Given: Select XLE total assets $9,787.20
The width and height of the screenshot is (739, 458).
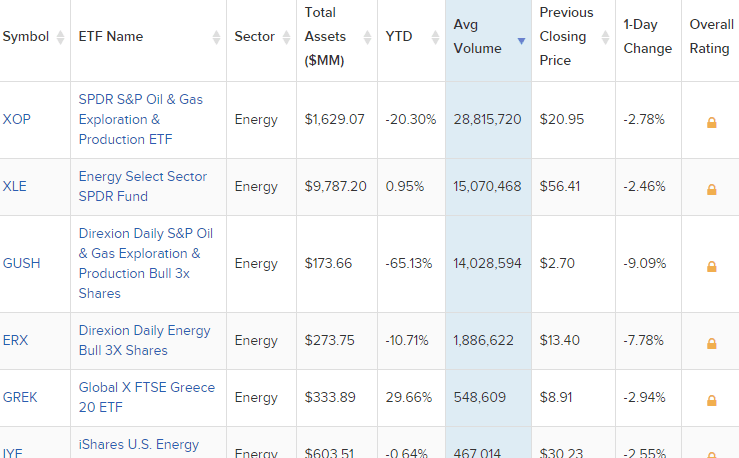Looking at the screenshot, I should (x=335, y=186).
